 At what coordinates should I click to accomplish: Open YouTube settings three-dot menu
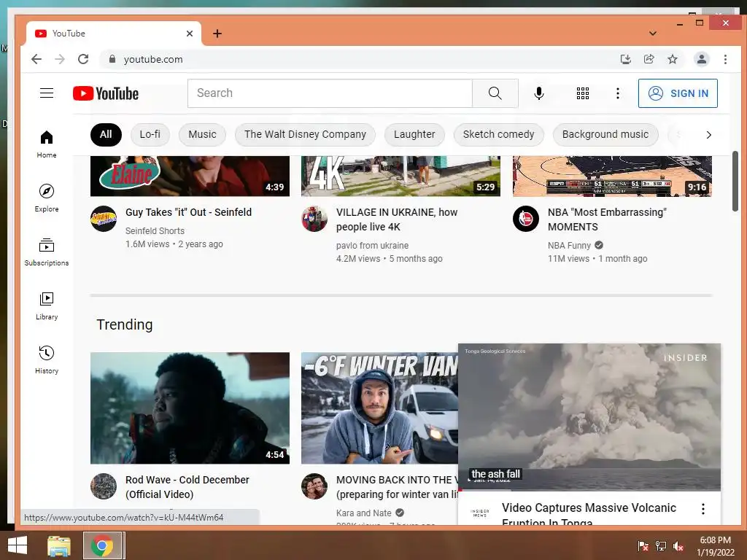(x=618, y=93)
